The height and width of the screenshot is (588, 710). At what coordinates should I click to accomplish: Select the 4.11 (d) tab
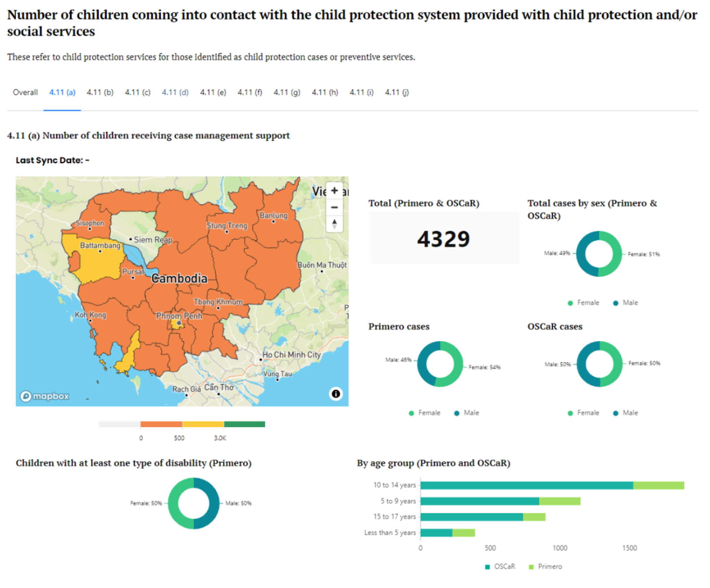[175, 92]
